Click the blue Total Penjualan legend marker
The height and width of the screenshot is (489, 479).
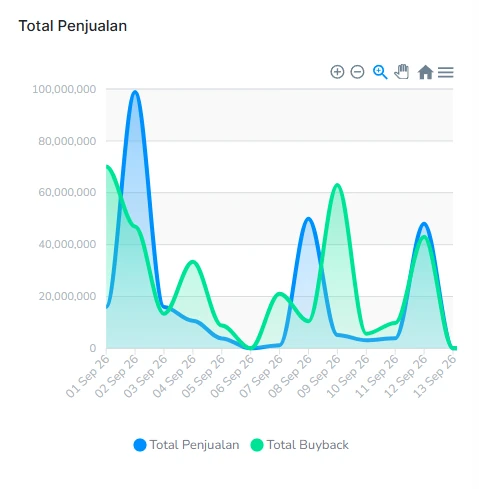tap(140, 445)
